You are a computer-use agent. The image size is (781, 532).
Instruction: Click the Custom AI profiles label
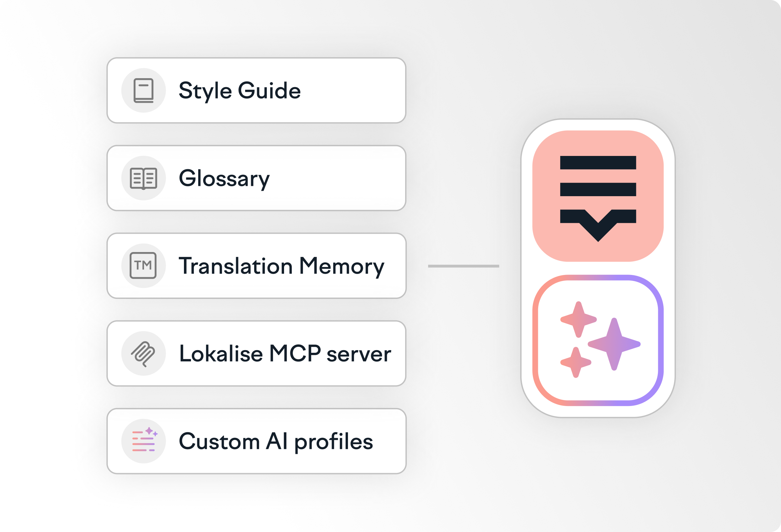tap(275, 441)
